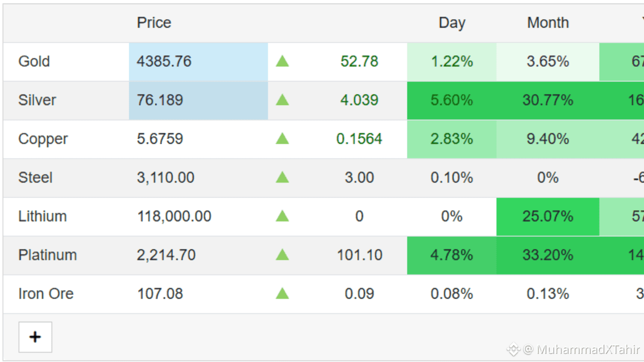Click the up arrow in Iron Ore row
The width and height of the screenshot is (644, 362).
tap(282, 294)
